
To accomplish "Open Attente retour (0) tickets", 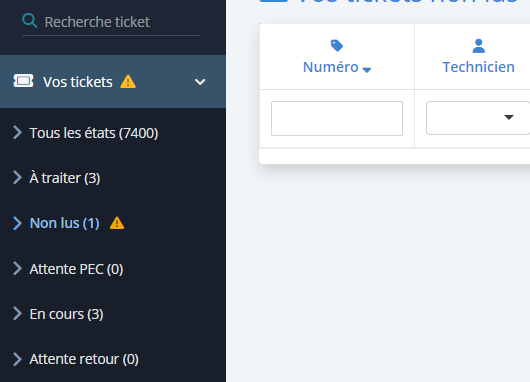I will point(84,359).
